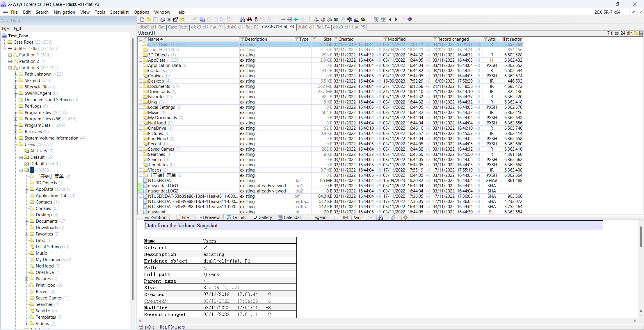Toggle the select-all checkbox in list header
Image resolution: width=644 pixels, height=330 pixels.
point(140,39)
